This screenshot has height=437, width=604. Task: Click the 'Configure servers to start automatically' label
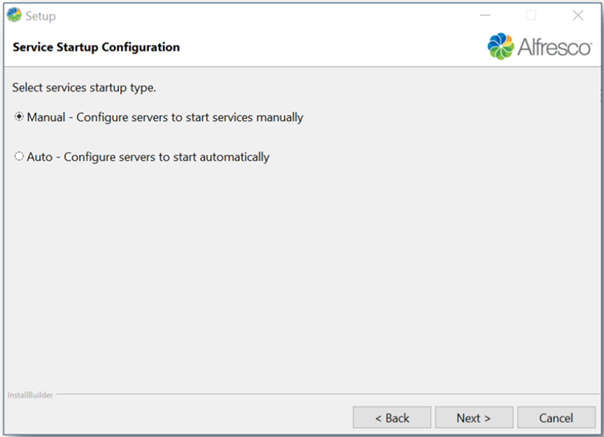(166, 157)
